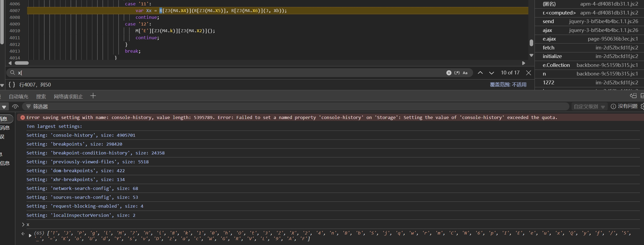Click the 覆盖范围: 不适用 coverage link

508,85
